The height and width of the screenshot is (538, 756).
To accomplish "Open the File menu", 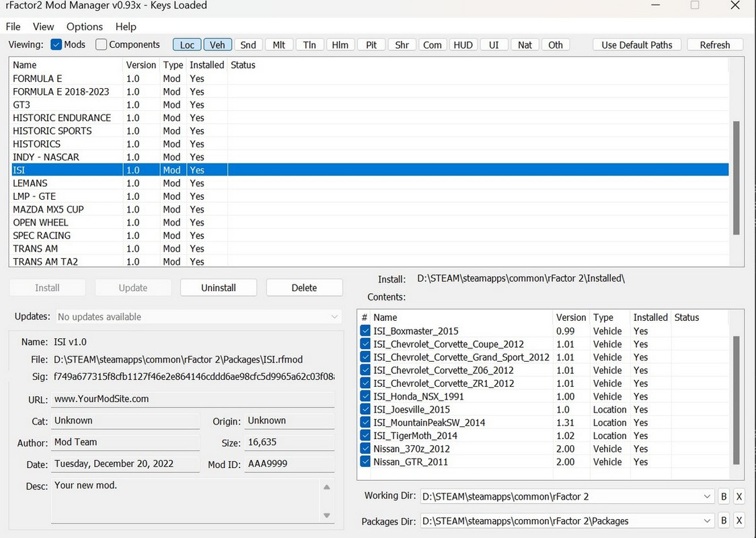I will click(13, 26).
